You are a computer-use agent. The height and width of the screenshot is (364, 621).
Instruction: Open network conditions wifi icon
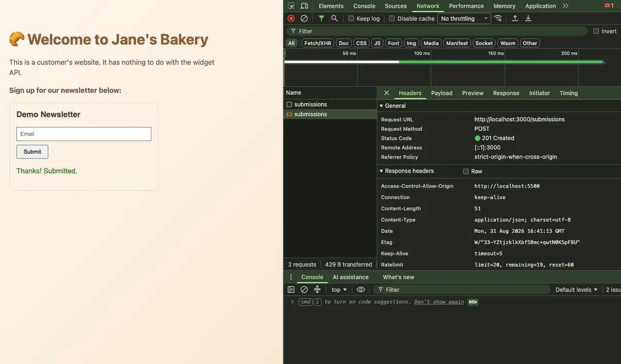tap(498, 18)
